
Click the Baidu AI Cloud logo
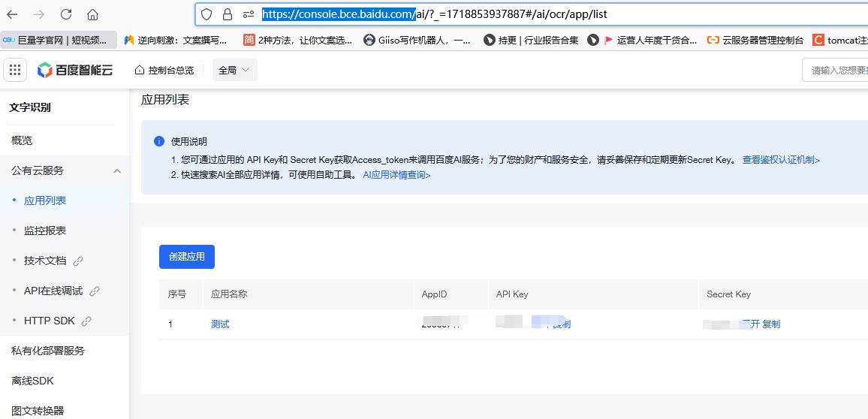pos(75,70)
